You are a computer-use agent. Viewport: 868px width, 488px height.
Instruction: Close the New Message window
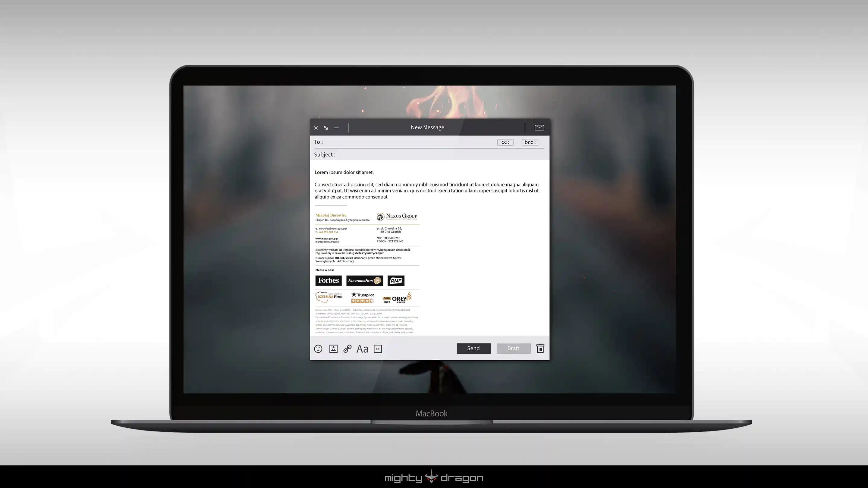(316, 128)
